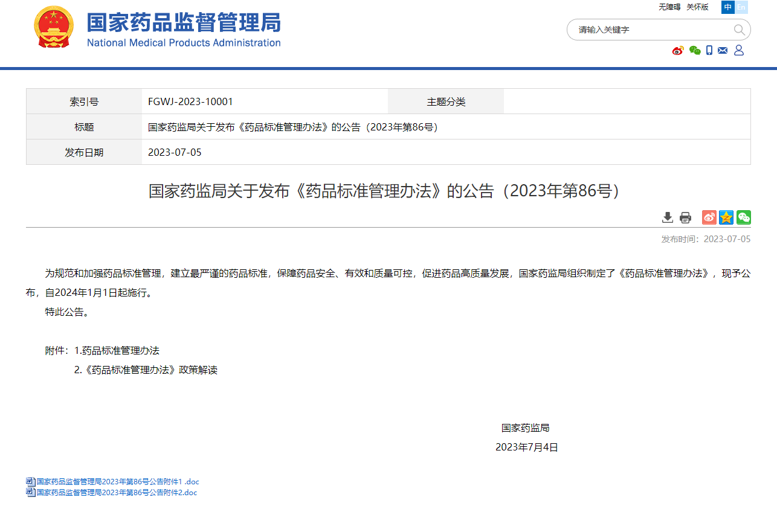Open 关怀版 care version

point(697,7)
